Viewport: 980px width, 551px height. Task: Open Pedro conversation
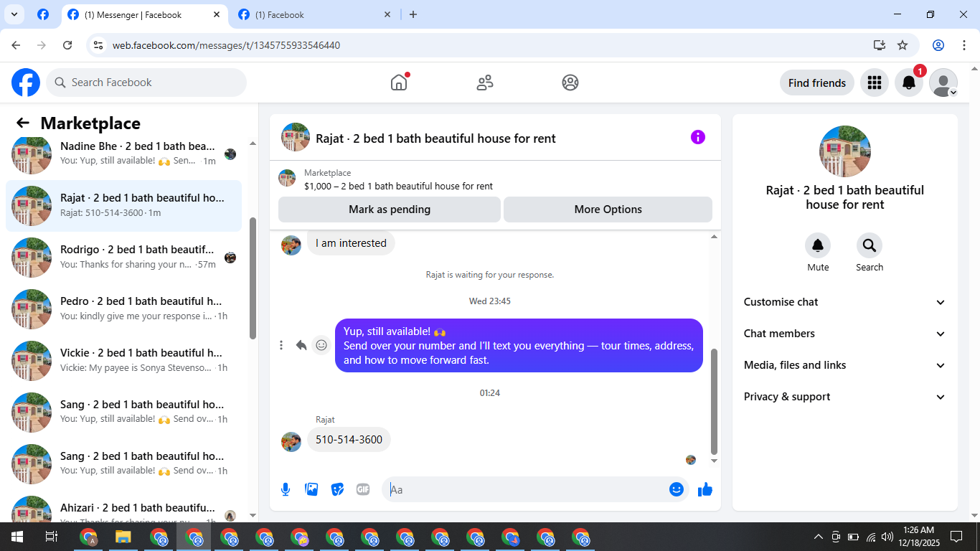coord(124,309)
